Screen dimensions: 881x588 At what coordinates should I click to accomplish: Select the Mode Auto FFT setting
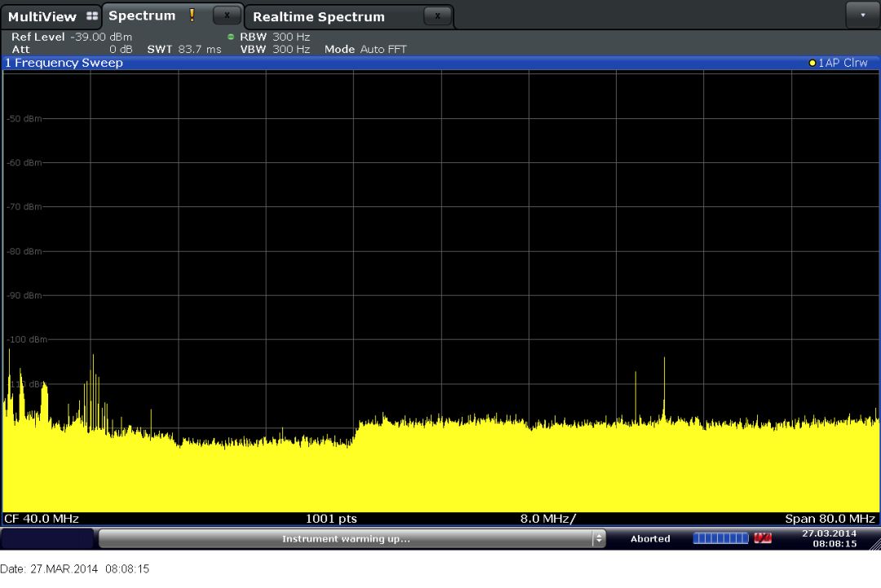(x=365, y=50)
